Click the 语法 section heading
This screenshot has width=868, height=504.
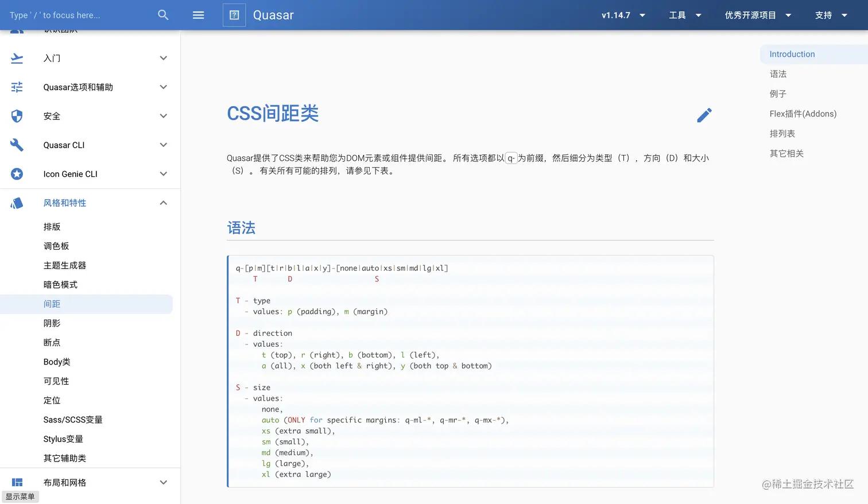(241, 228)
